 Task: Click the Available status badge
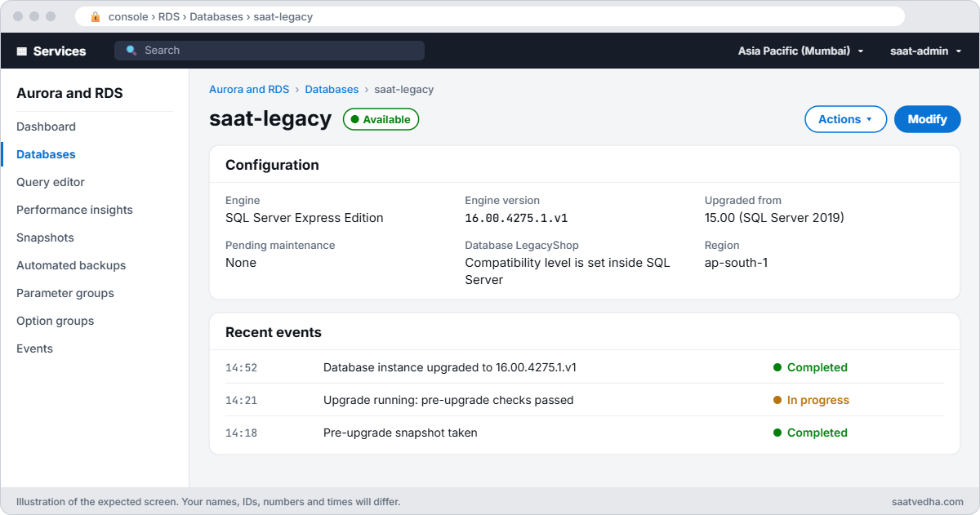coord(381,119)
